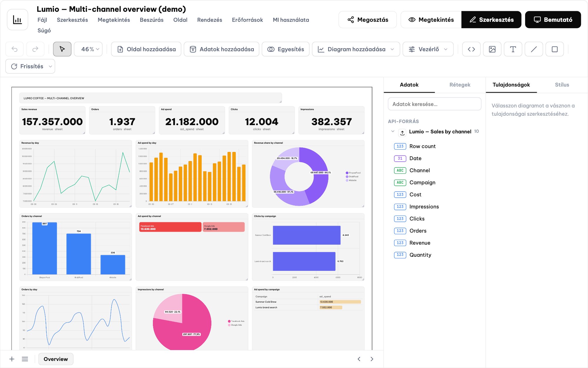Open the 46% zoom dropdown
Image resolution: width=588 pixels, height=368 pixels.
click(88, 49)
